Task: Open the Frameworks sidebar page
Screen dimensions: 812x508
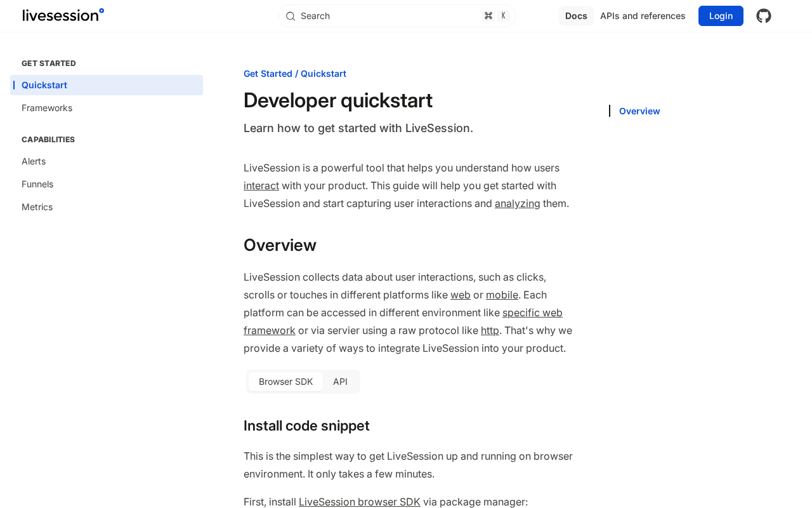Action: (x=47, y=108)
